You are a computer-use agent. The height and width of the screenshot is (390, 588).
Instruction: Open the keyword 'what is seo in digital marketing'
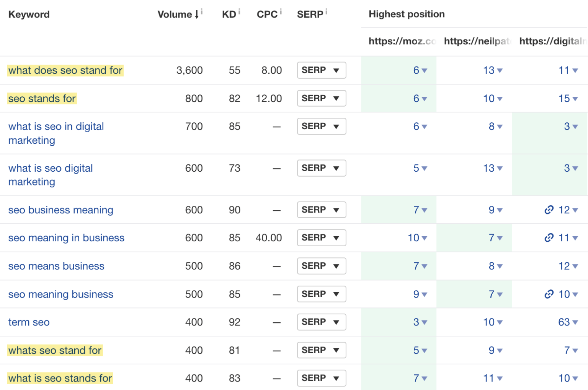tap(56, 133)
